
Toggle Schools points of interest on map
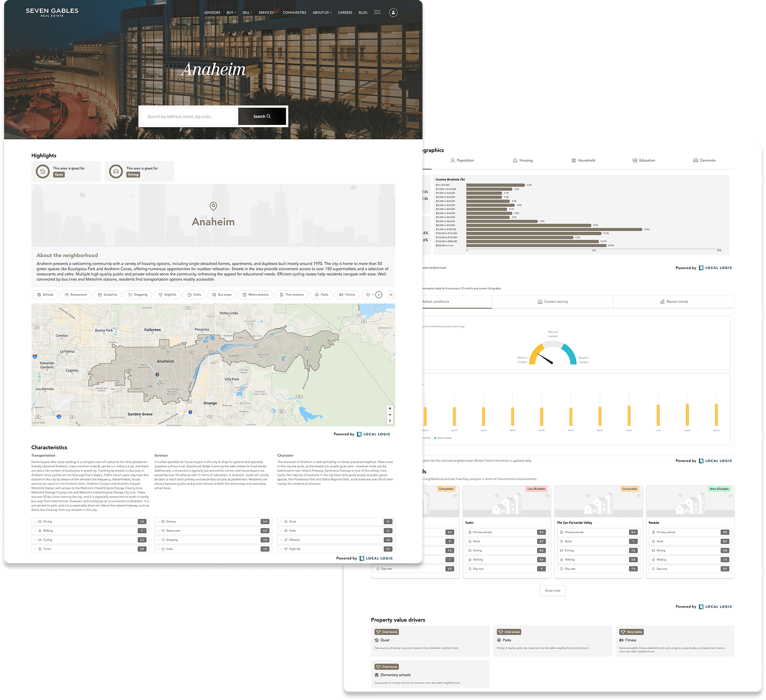[x=45, y=295]
